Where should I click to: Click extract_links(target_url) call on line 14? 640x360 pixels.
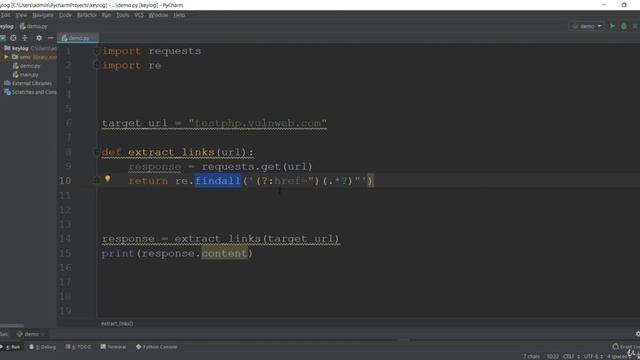(x=257, y=238)
